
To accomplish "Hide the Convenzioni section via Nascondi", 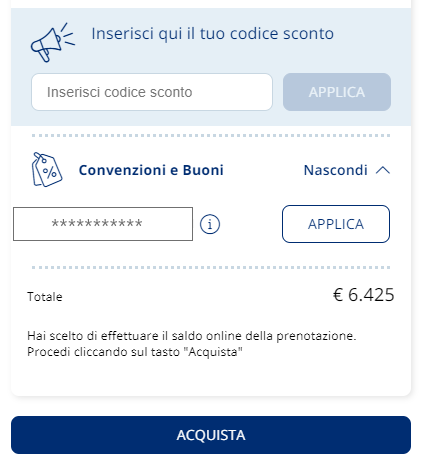I will point(336,170).
